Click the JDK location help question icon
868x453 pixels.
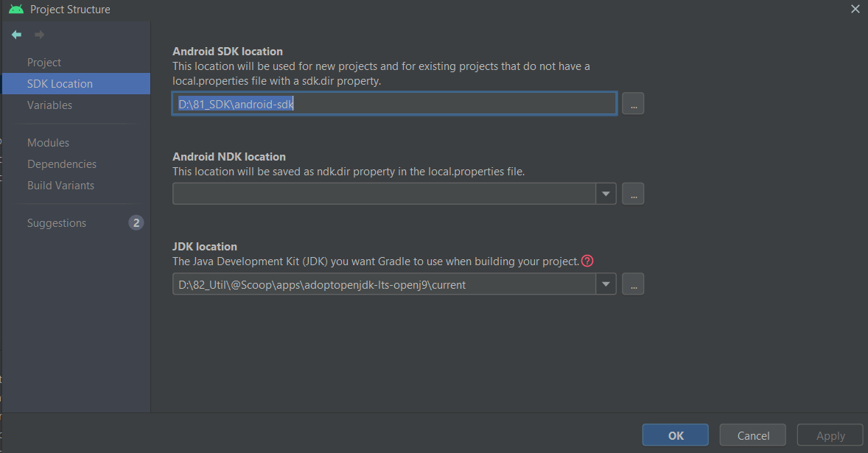(587, 261)
